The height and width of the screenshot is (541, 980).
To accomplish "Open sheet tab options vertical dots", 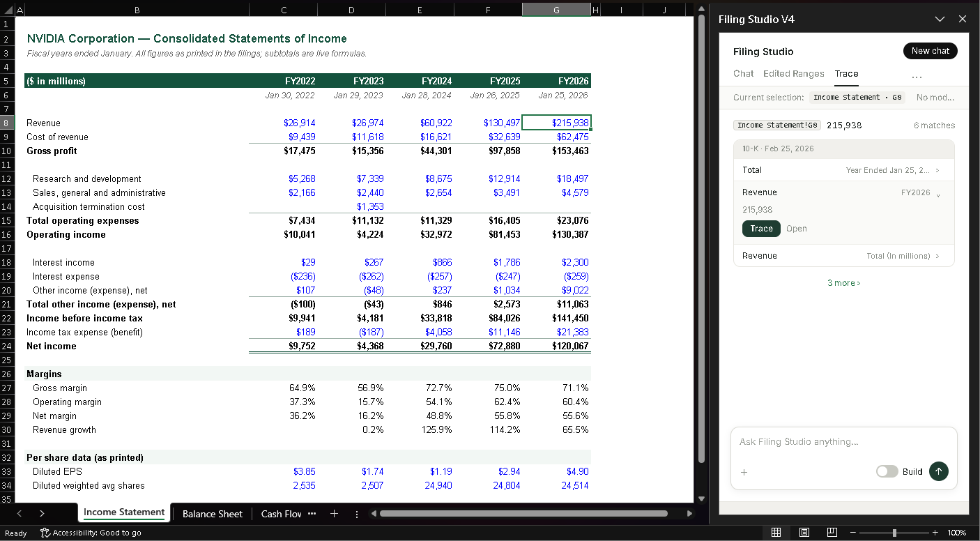I will pos(357,514).
